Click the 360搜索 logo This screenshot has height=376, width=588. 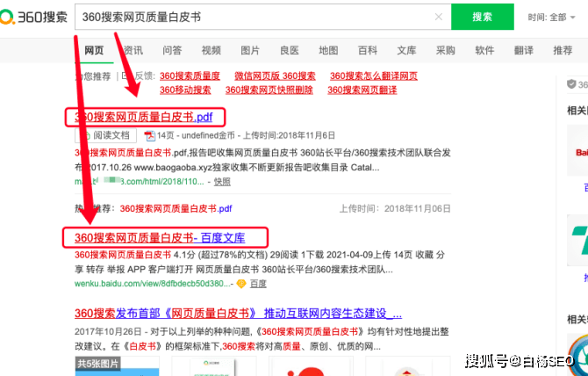click(x=33, y=17)
